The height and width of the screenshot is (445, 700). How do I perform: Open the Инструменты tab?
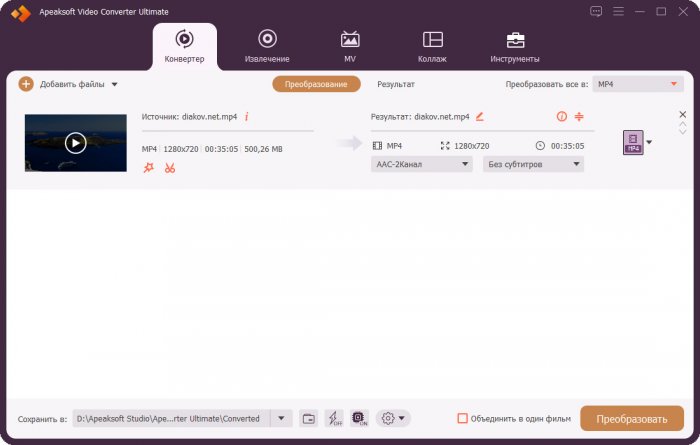click(515, 46)
